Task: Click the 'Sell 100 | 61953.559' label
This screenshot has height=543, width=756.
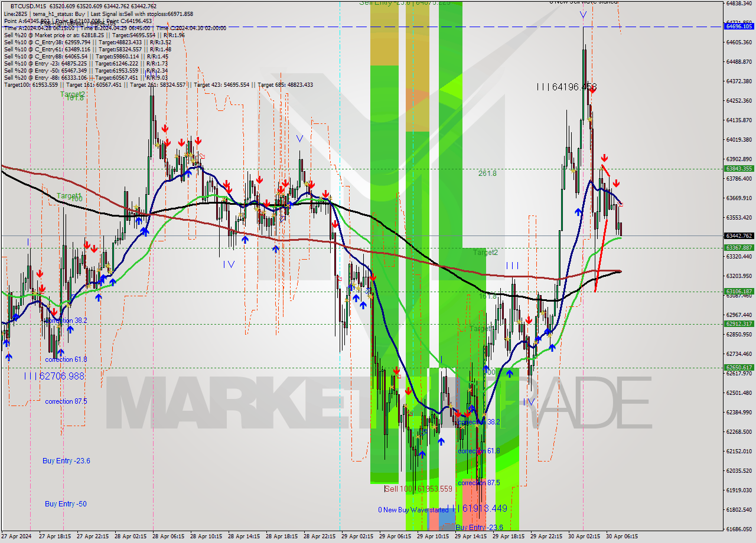Action: (x=418, y=489)
